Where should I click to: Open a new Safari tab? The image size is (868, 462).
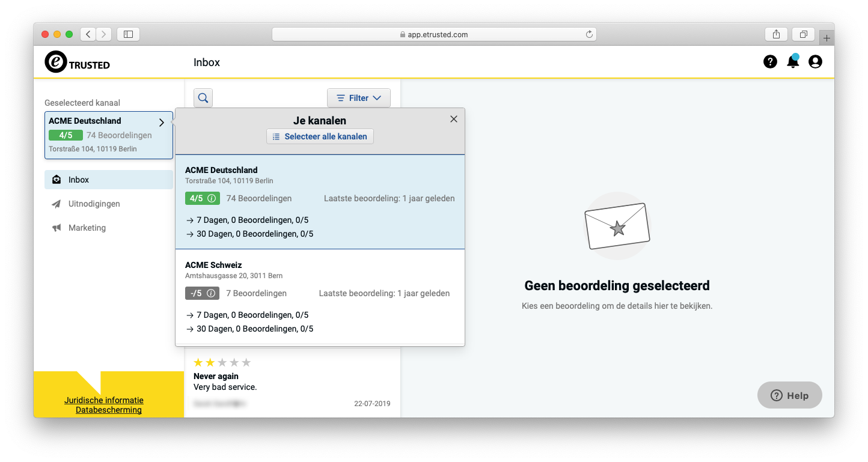tap(827, 38)
